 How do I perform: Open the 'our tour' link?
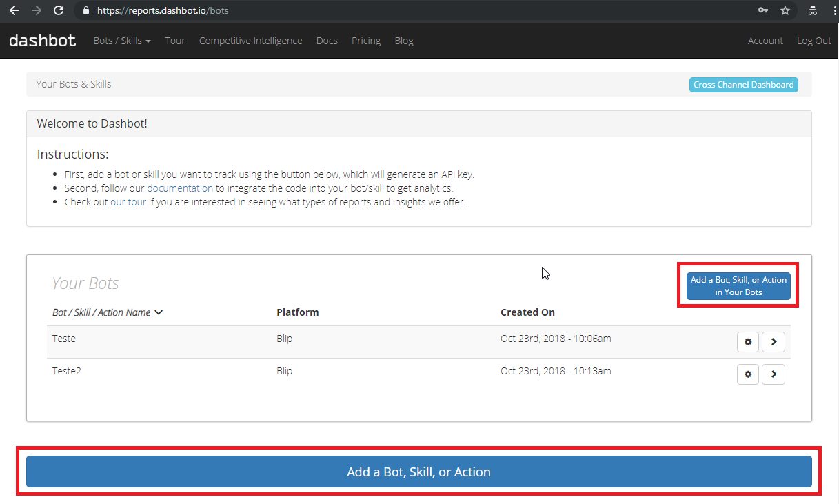(x=128, y=202)
